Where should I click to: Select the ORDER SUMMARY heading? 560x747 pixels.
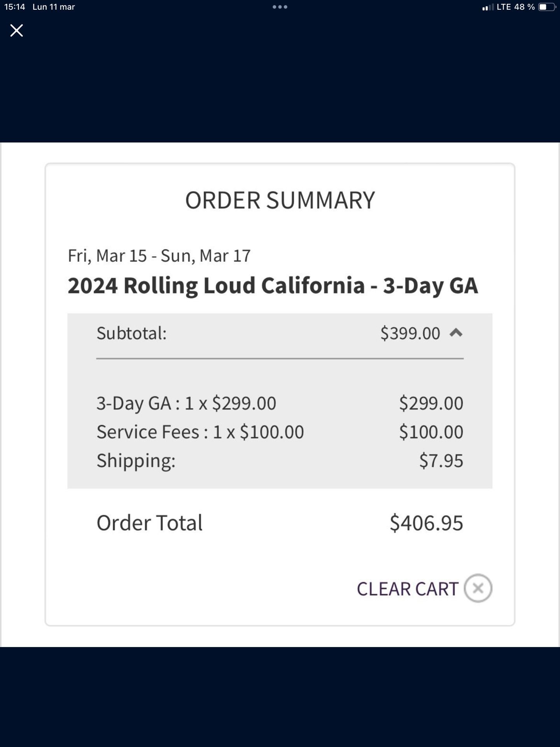coord(280,200)
